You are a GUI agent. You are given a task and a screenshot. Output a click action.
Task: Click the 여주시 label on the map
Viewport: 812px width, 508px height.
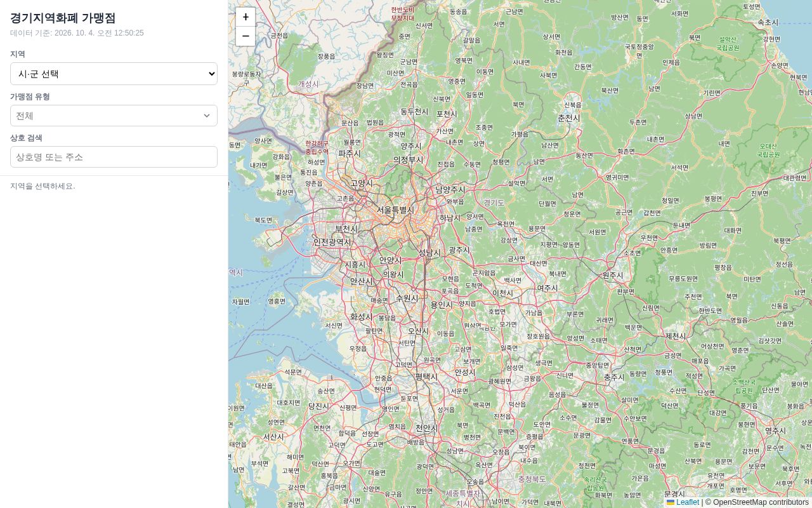coord(547,288)
